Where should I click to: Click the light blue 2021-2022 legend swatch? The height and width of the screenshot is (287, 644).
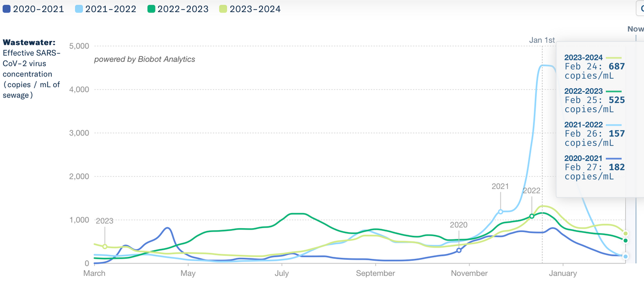point(79,9)
